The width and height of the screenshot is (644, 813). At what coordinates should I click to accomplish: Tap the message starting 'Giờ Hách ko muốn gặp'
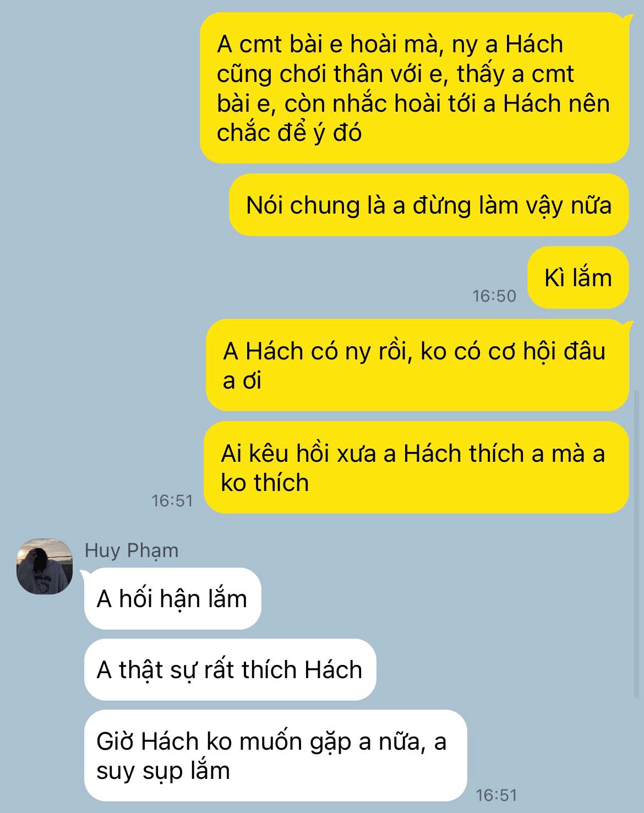[x=276, y=756]
